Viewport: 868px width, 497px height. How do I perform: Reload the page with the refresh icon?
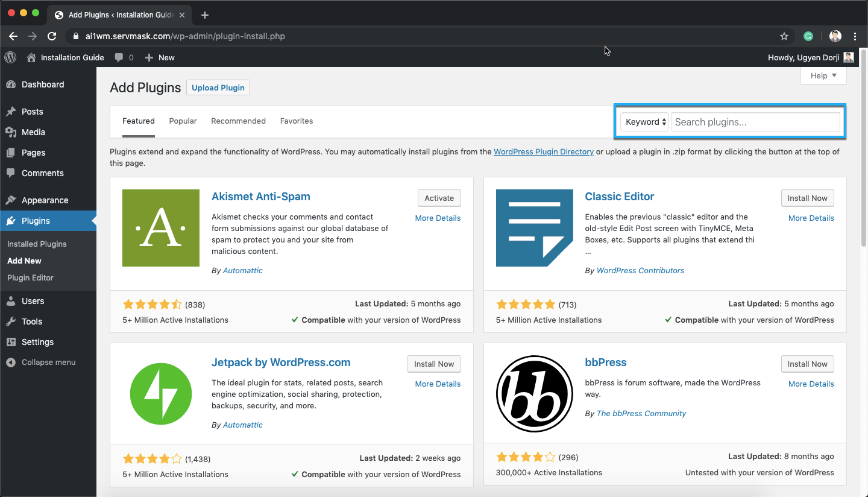point(52,36)
